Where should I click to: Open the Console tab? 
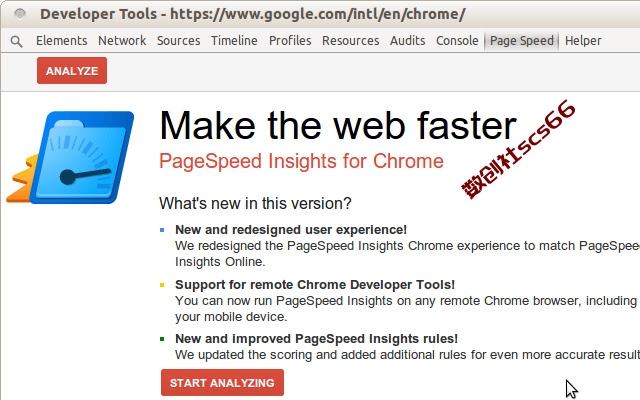point(457,41)
